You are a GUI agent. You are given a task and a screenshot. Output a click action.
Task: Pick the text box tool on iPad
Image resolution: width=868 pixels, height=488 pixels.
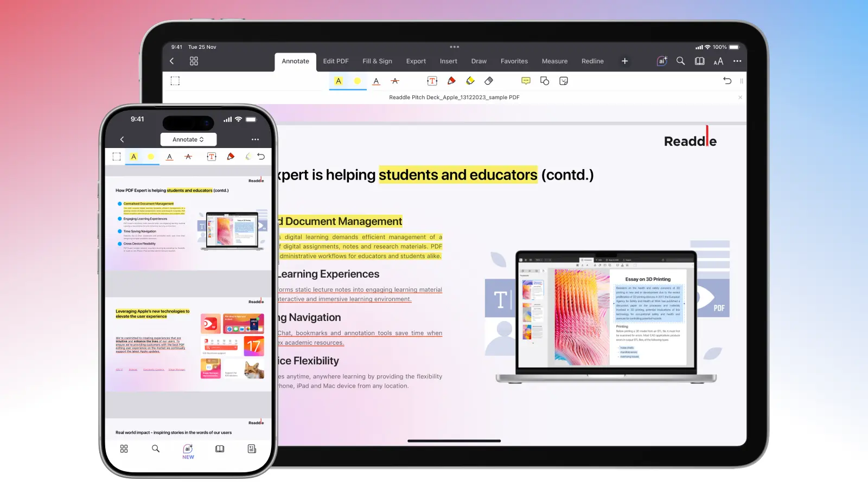(x=432, y=81)
